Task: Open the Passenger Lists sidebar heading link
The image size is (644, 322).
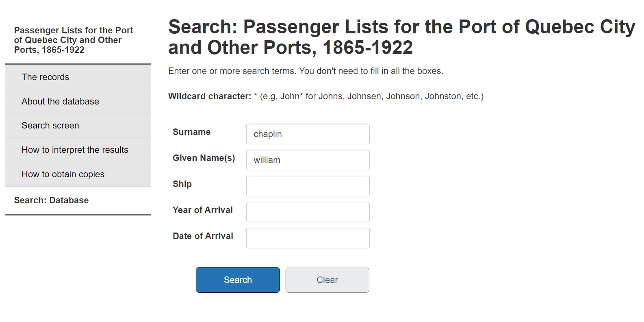Action: [74, 40]
